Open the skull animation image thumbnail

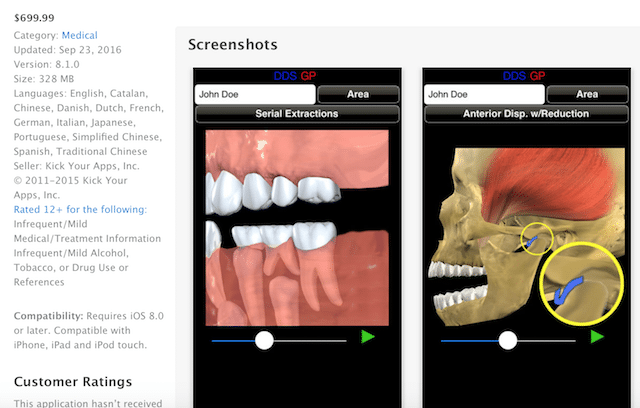[527, 237]
